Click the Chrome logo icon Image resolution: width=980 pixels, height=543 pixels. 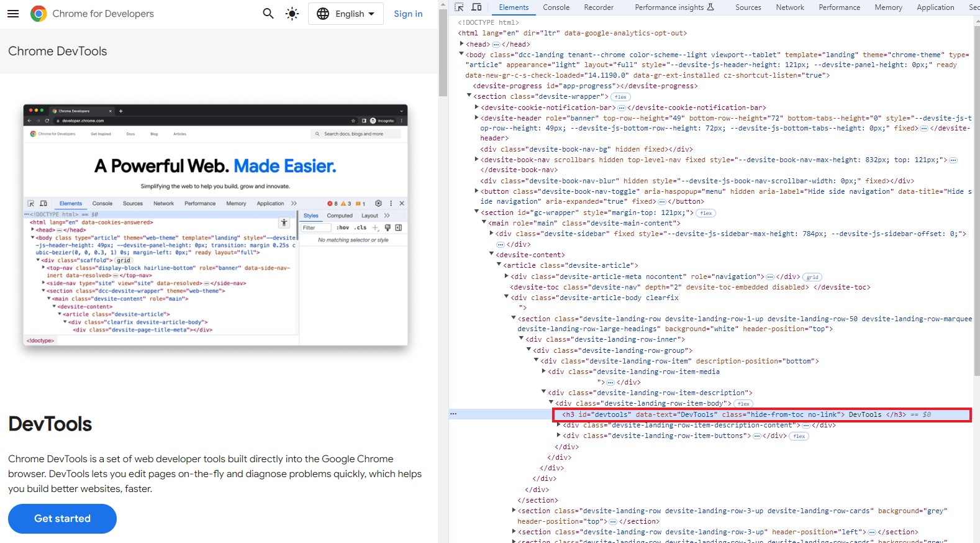[x=39, y=14]
